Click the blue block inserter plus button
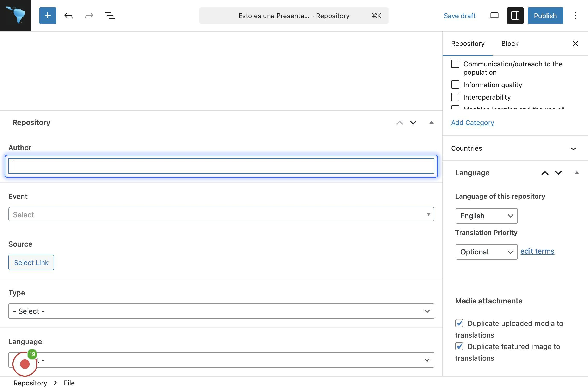The image size is (588, 389). point(47,16)
